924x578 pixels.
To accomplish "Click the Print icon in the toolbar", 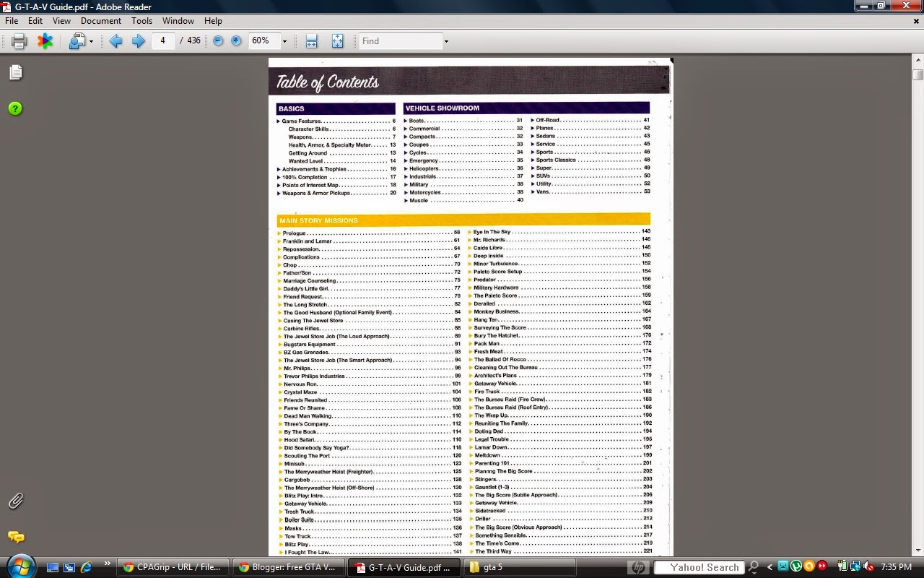I will point(19,41).
